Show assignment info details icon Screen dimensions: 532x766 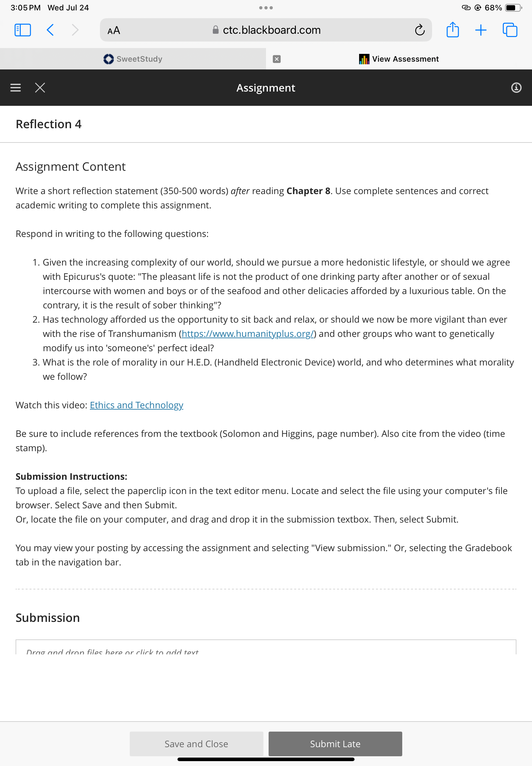click(x=516, y=88)
